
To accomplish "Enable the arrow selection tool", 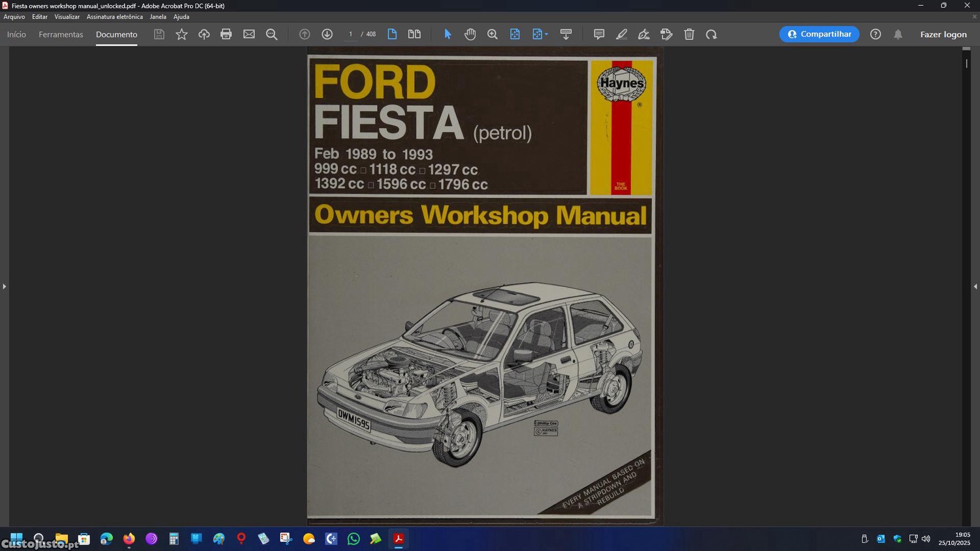I will pyautogui.click(x=448, y=34).
